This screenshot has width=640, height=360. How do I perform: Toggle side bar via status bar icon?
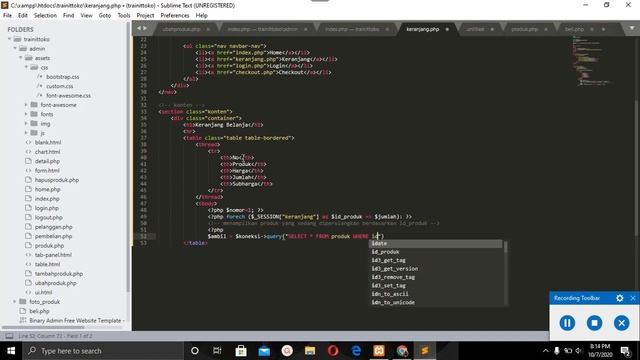(x=9, y=336)
